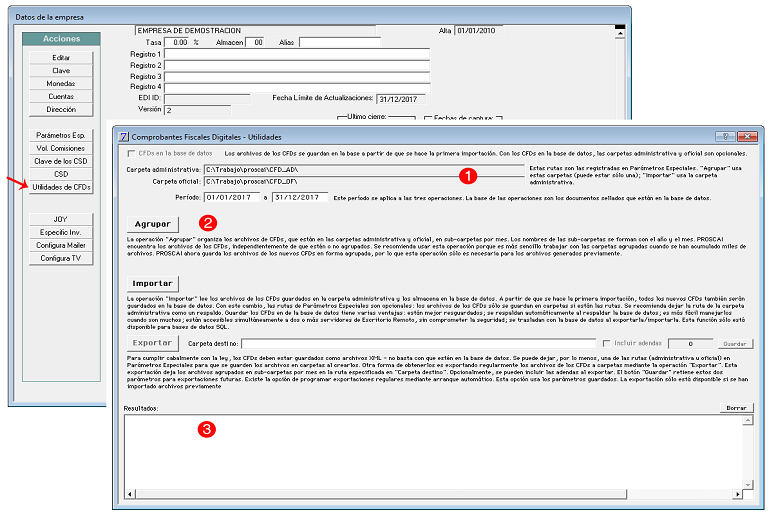Click the results scrollbar down arrow
This screenshot has width=772, height=529.
click(x=748, y=485)
